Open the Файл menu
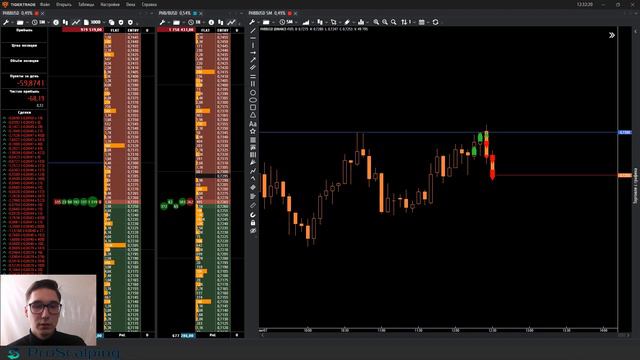The width and height of the screenshot is (640, 360). click(x=45, y=4)
